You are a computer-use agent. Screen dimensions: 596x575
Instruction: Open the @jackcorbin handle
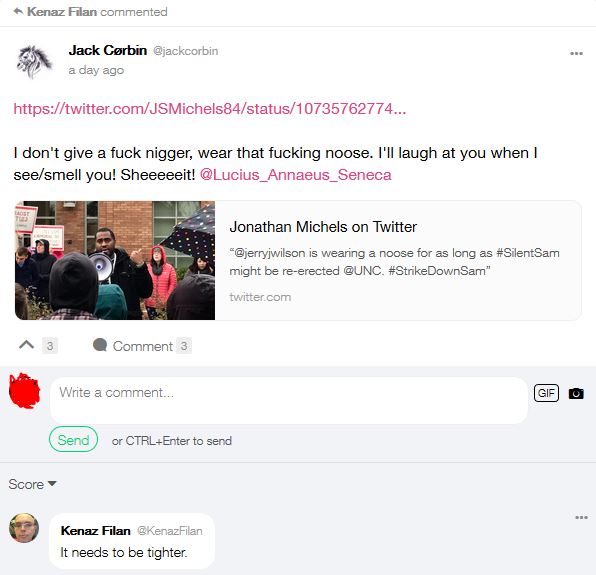[x=185, y=51]
